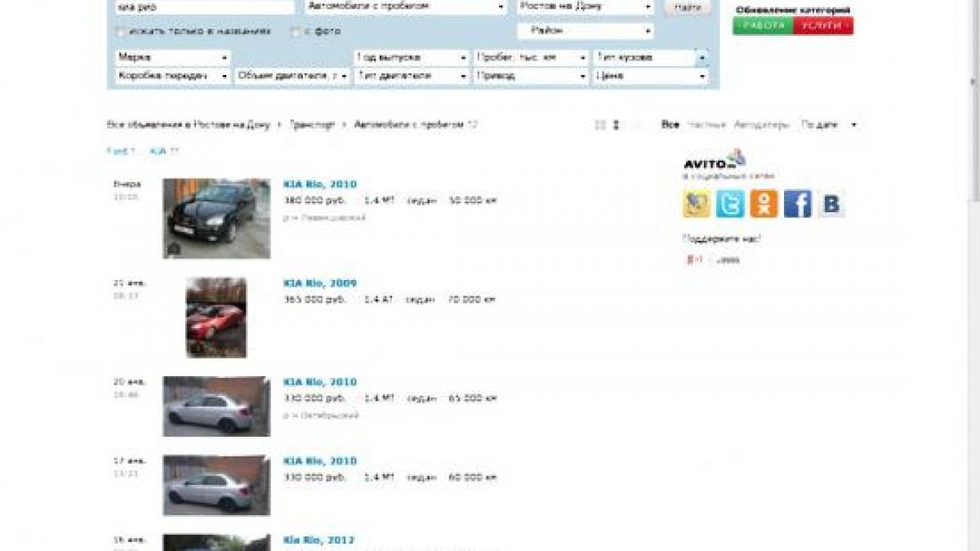Expand extra search filters arrow icon

click(x=702, y=58)
